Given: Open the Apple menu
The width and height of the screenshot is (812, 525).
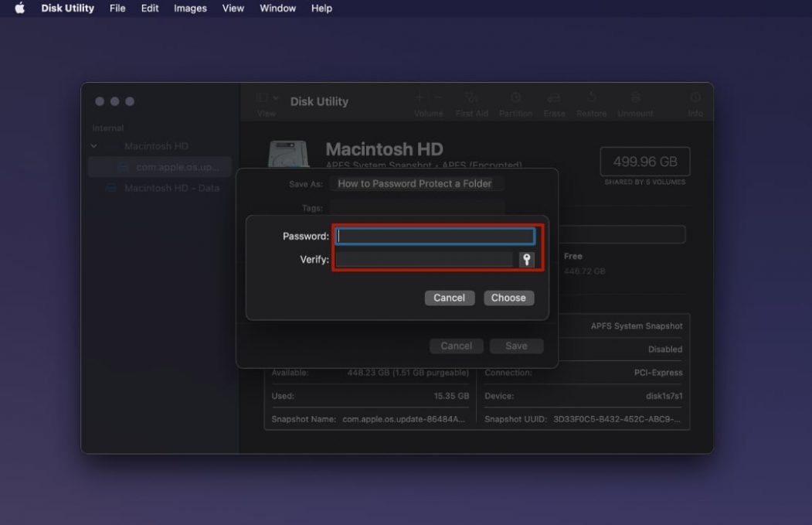Looking at the screenshot, I should (x=19, y=9).
